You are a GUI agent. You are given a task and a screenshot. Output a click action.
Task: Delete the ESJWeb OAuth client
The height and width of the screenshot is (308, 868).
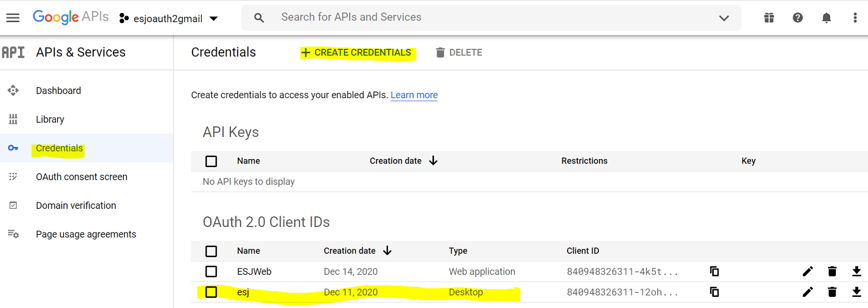tap(832, 271)
